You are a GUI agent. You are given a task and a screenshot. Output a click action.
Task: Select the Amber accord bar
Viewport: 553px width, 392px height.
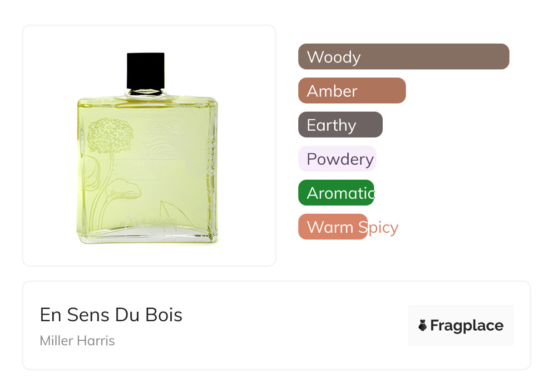pyautogui.click(x=352, y=91)
